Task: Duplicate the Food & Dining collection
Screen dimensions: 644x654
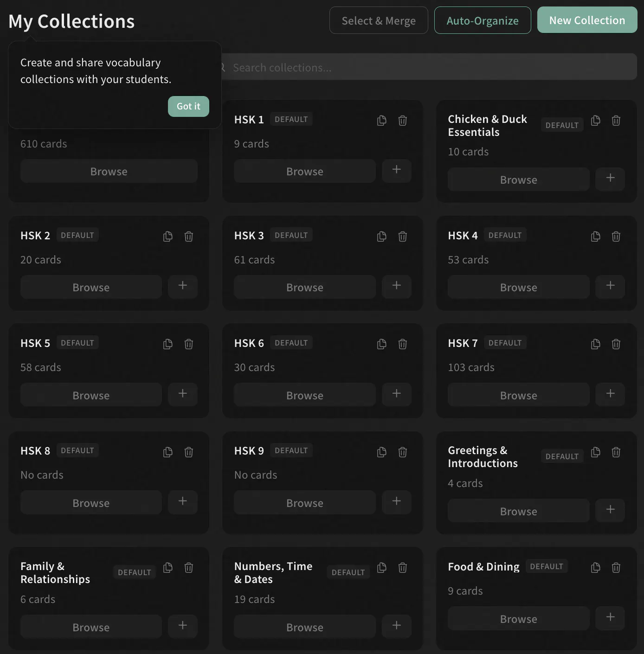Action: 596,568
